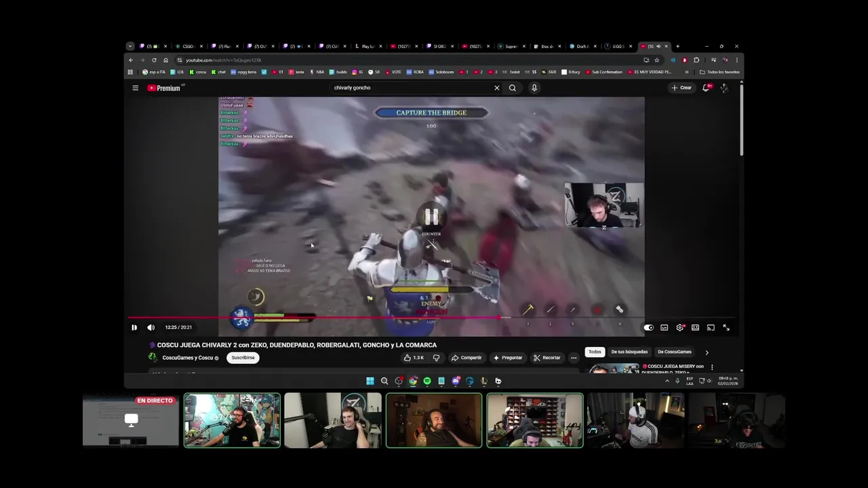Open the YouTube account avatar menu
This screenshot has height=488, width=868.
coord(724,87)
